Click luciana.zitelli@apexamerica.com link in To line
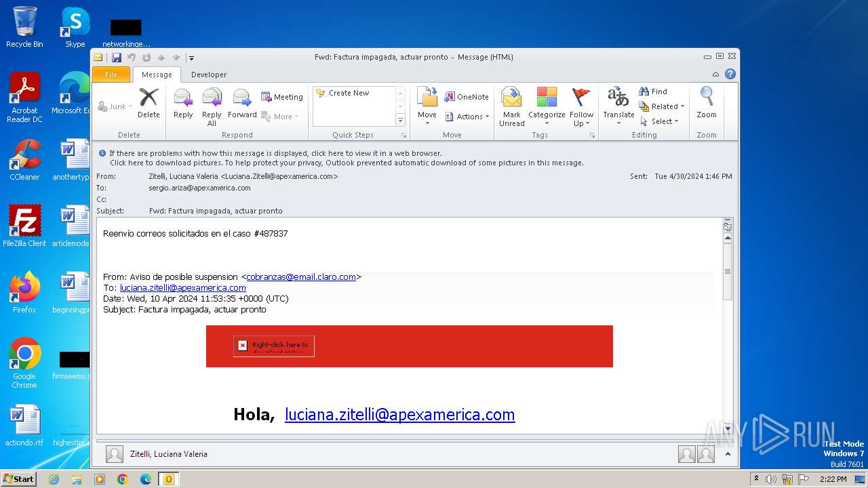The image size is (868, 488). click(x=183, y=287)
